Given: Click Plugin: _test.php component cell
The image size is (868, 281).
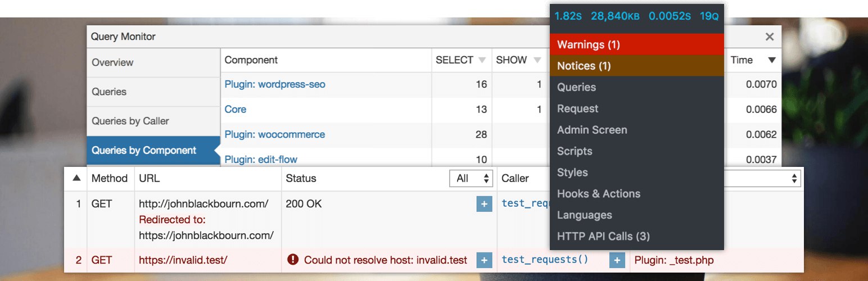Looking at the screenshot, I should coord(674,260).
